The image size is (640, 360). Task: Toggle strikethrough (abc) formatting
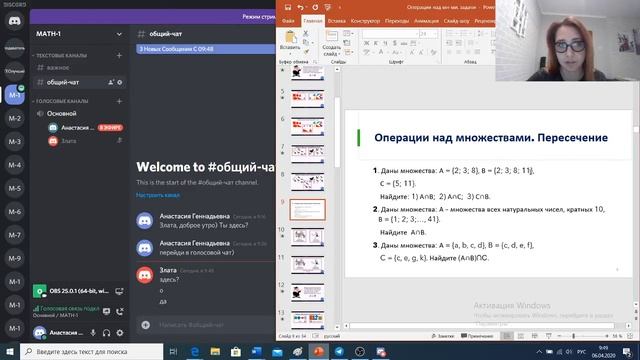[x=404, y=43]
